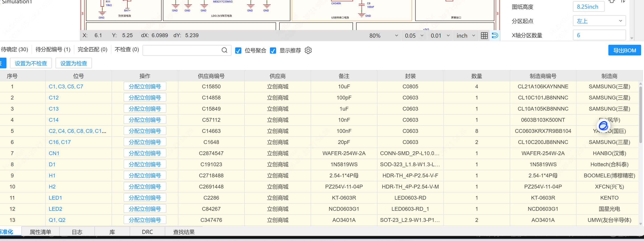Click designator link CN1
644x241 pixels.
click(x=54, y=153)
